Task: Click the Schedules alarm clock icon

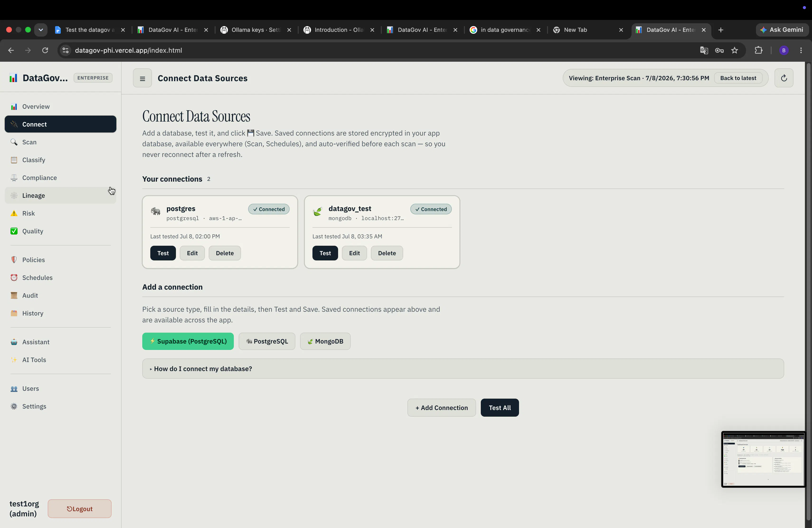Action: point(14,277)
